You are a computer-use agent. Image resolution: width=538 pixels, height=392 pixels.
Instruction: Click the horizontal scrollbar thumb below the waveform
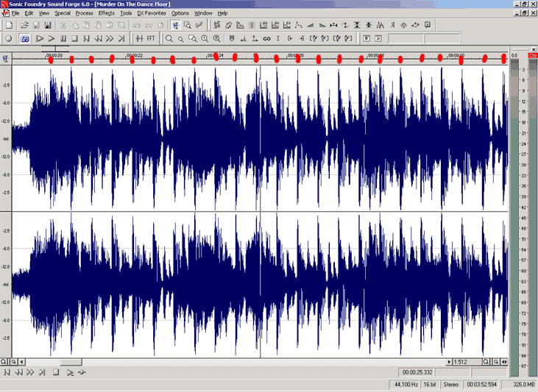pyautogui.click(x=71, y=362)
